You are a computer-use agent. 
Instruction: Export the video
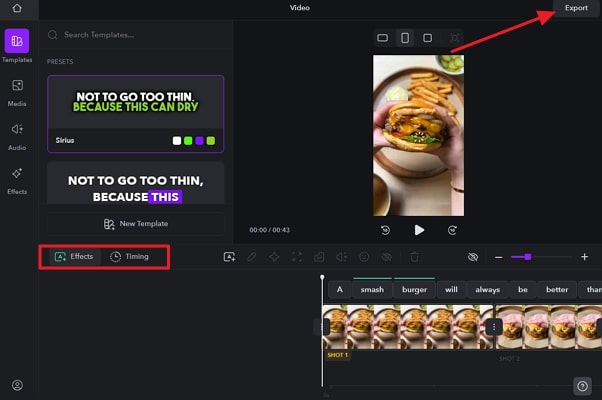(x=576, y=8)
